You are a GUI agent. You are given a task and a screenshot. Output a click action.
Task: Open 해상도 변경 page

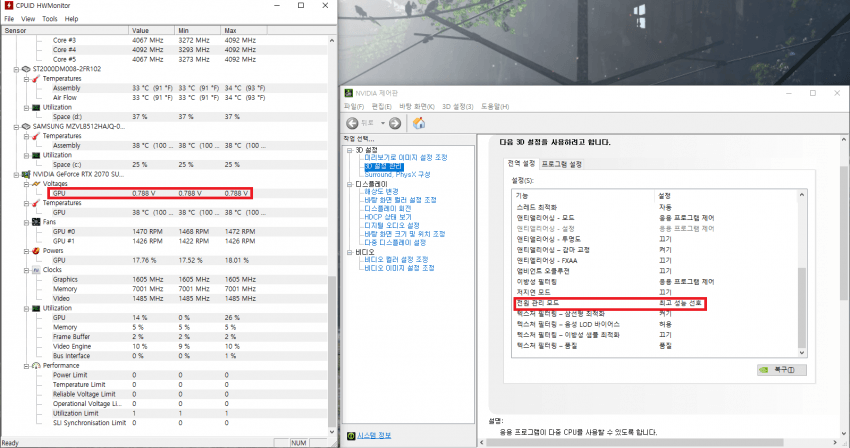(x=381, y=191)
